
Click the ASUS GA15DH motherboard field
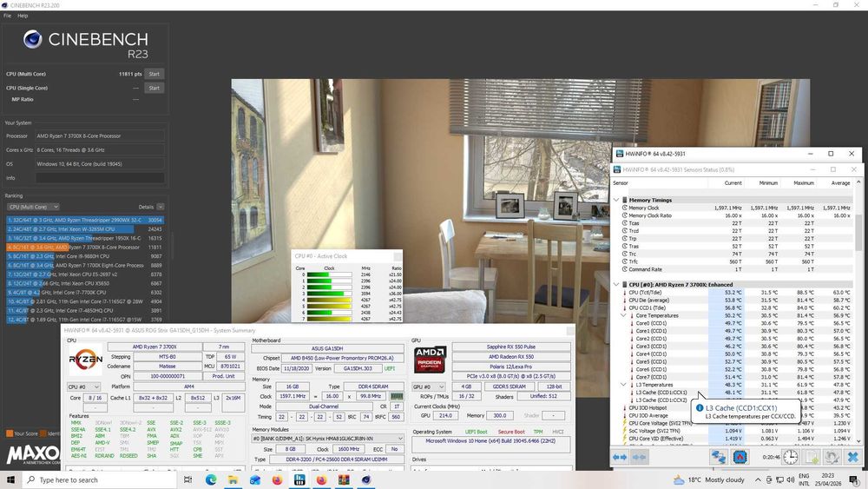click(327, 348)
